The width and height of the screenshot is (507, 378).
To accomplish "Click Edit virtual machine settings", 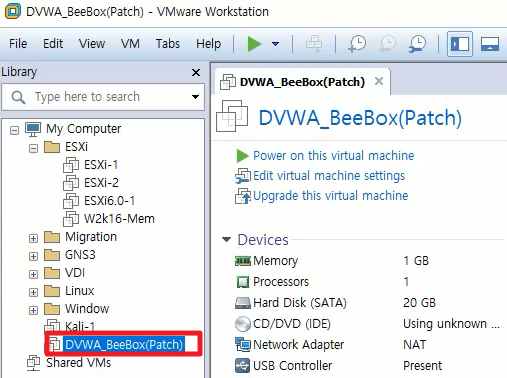I will [329, 176].
